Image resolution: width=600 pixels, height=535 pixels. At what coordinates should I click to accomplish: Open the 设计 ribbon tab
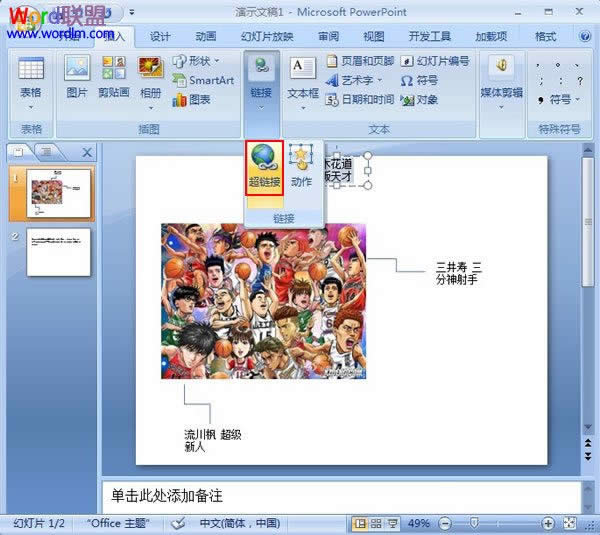click(x=160, y=36)
